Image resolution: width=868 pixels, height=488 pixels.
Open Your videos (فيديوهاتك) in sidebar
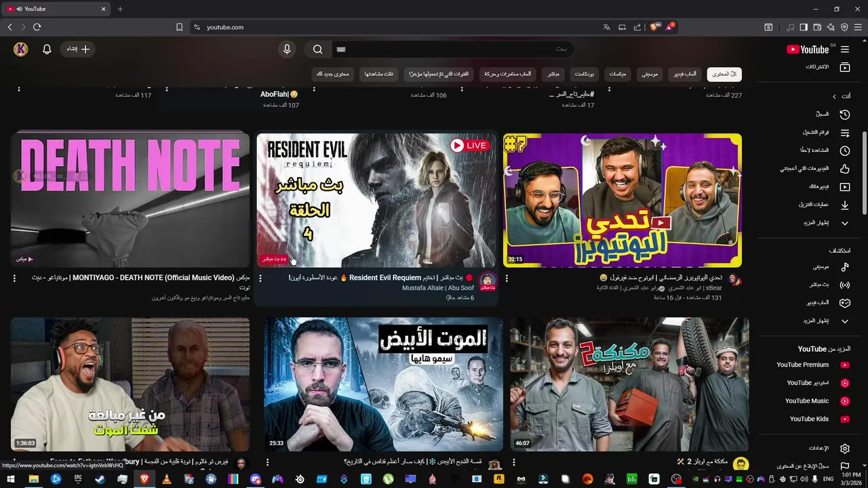[829, 186]
